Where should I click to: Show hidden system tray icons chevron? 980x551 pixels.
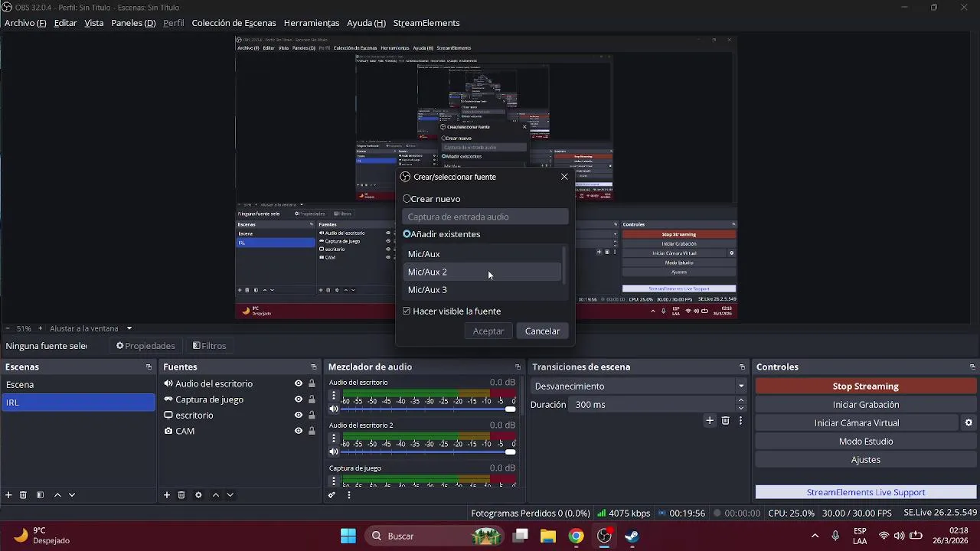tap(815, 536)
